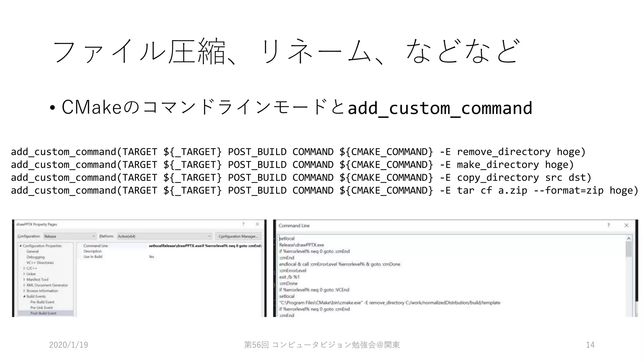
Task: Collapse Configuration Properties tree root
Action: [20, 246]
